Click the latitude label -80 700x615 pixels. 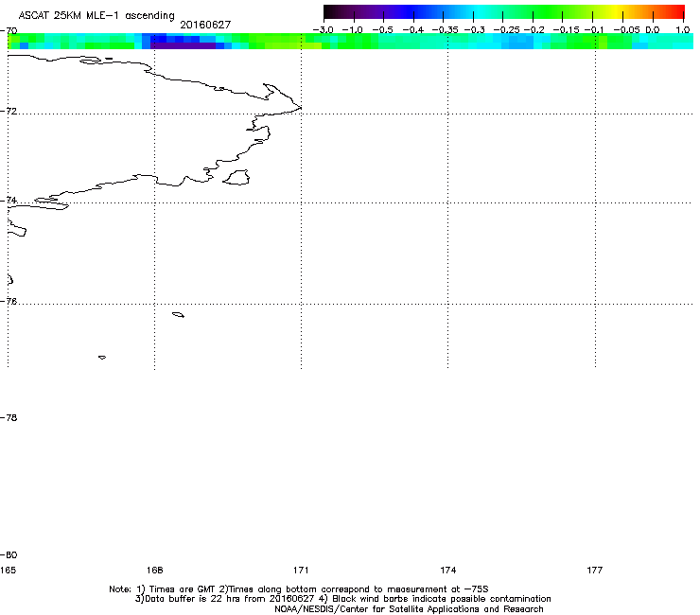[x=9, y=554]
